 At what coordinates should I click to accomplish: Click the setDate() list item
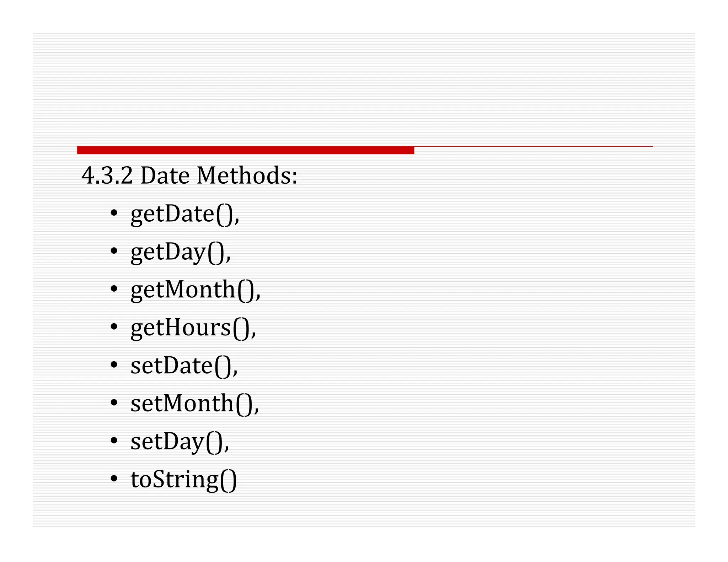coord(184,366)
